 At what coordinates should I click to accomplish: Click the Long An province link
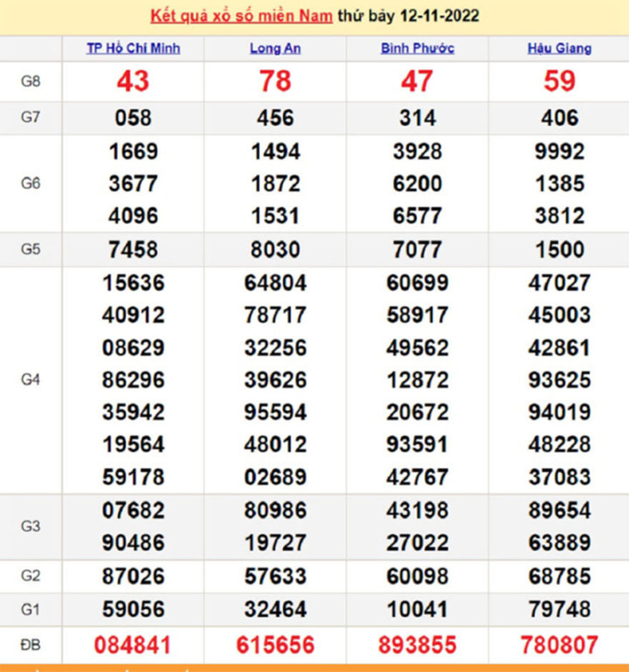[x=275, y=49]
